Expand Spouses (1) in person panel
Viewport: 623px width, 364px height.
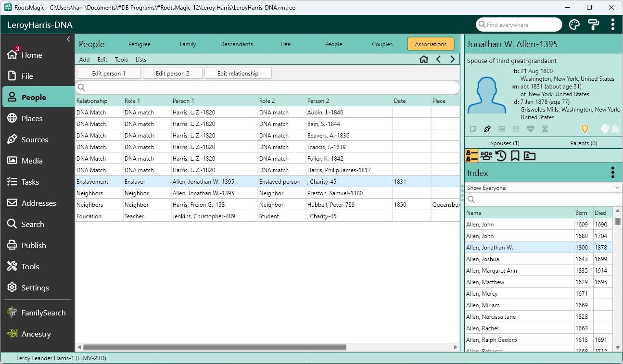(504, 143)
